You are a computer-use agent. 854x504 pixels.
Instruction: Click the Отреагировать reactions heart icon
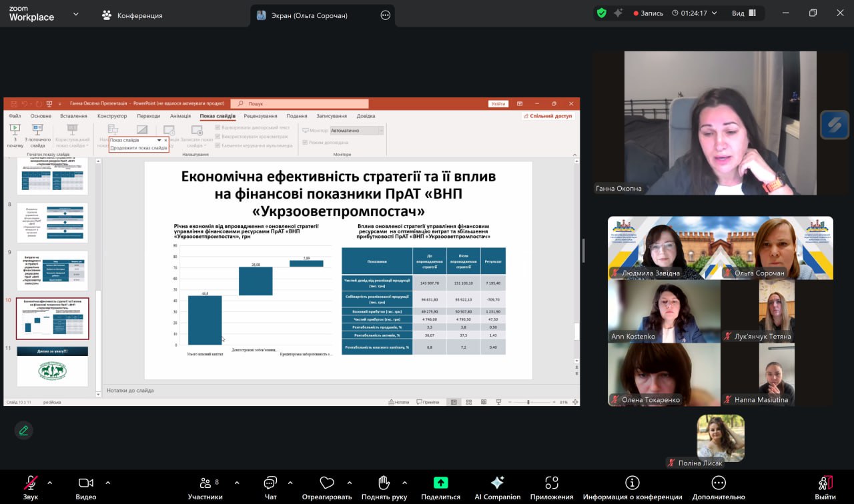coord(327,483)
